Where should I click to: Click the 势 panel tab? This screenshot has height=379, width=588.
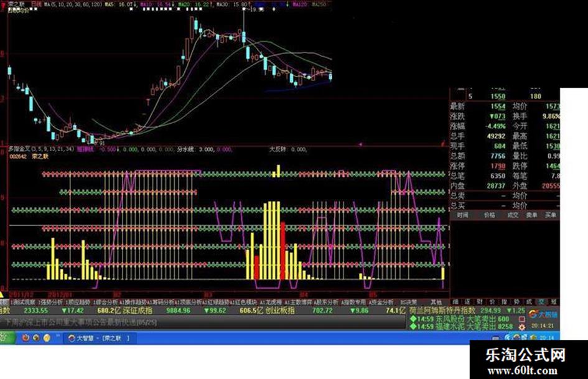pyautogui.click(x=516, y=302)
